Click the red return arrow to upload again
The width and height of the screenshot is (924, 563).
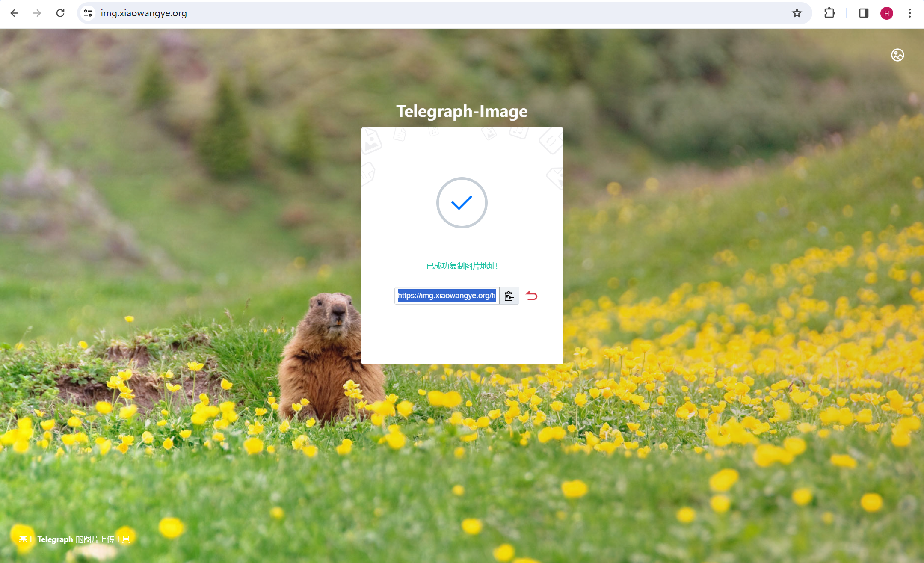point(532,296)
